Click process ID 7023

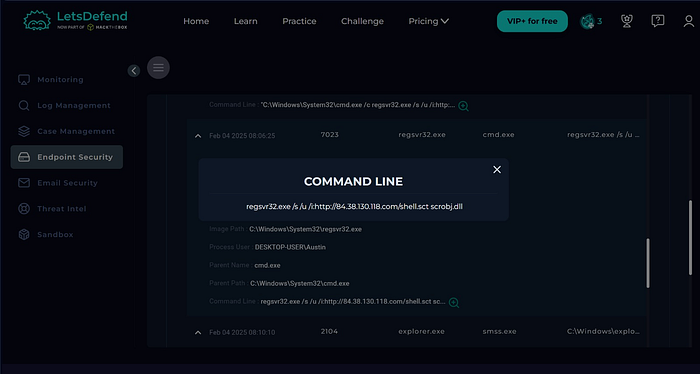[x=329, y=135]
